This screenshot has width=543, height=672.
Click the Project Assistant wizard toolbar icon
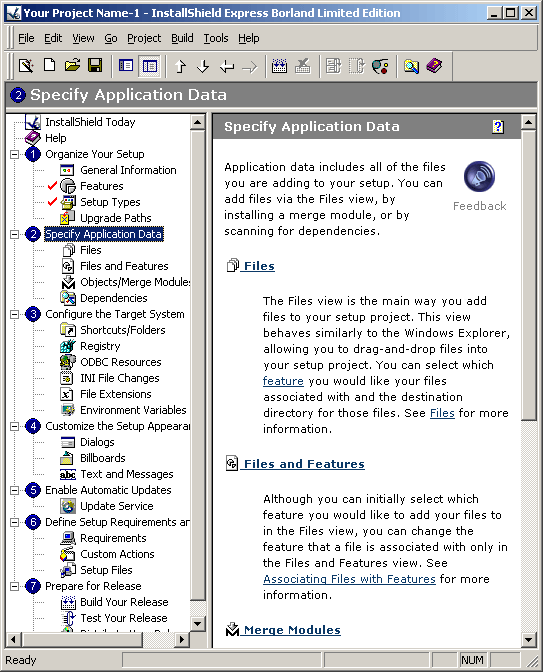point(26,66)
